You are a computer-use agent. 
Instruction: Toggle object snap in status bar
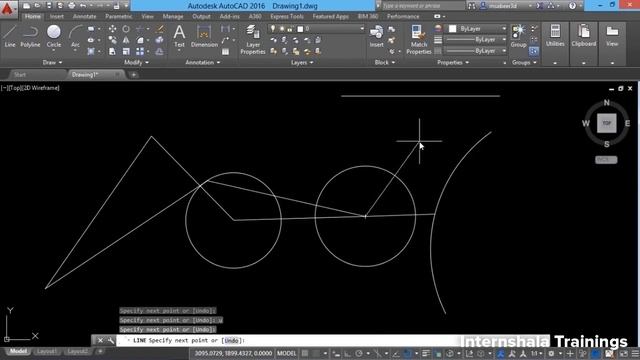pos(407,353)
